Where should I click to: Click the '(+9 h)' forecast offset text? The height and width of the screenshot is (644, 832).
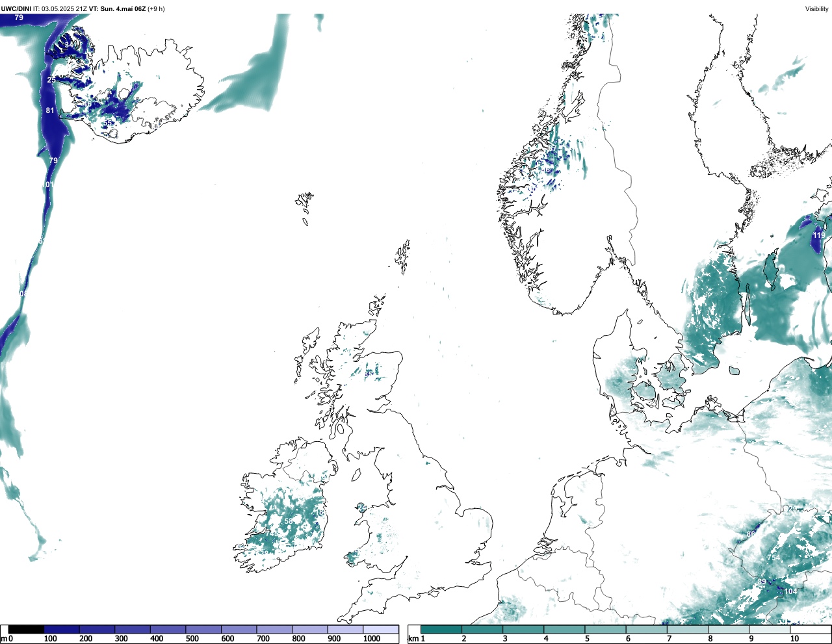pyautogui.click(x=157, y=8)
